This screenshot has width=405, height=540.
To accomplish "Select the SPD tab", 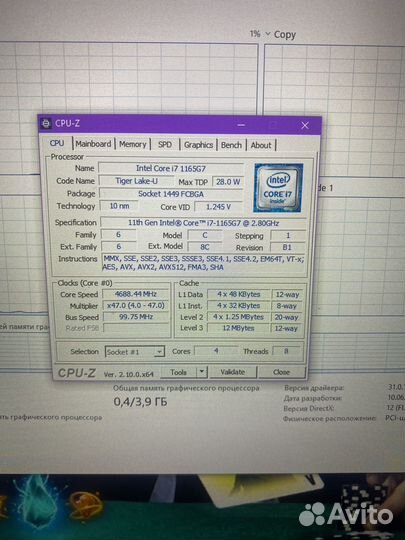I will tap(165, 145).
